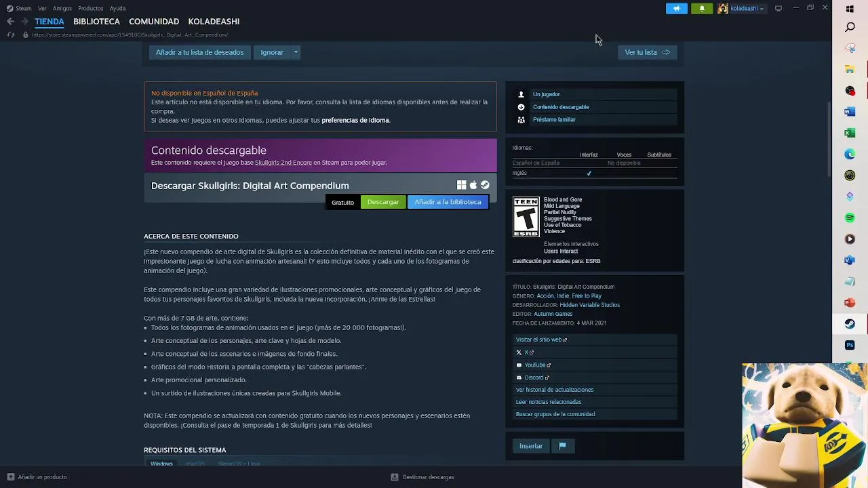868x488 pixels.
Task: Open the Autumn Games publisher link
Action: tap(553, 314)
